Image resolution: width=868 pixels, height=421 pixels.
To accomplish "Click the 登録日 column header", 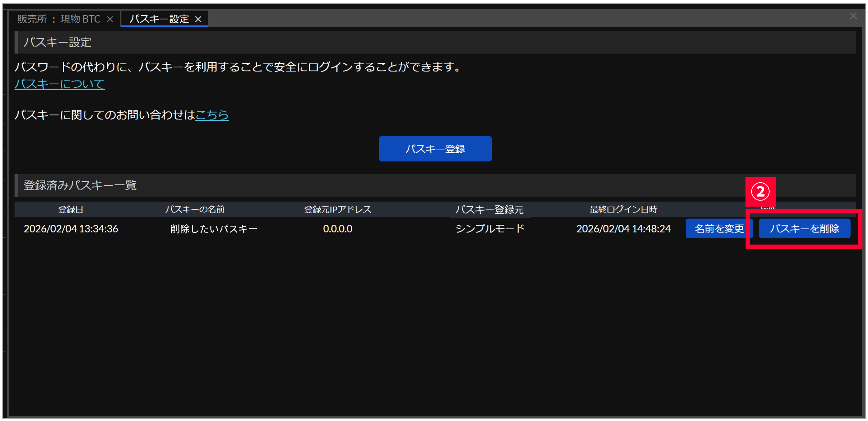I will point(70,209).
